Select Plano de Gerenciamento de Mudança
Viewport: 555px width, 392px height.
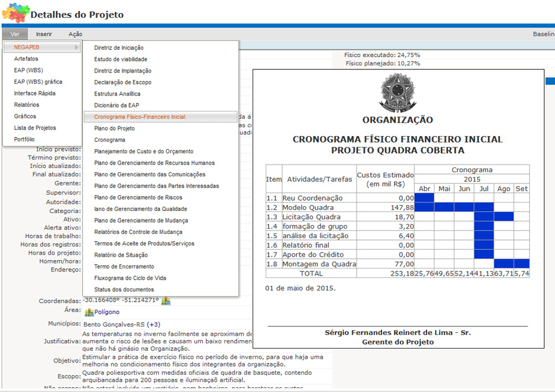pos(141,220)
